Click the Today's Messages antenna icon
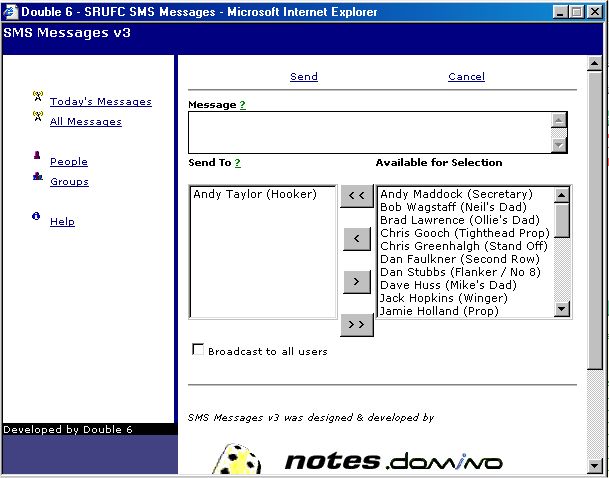This screenshot has height=478, width=609. pyautogui.click(x=38, y=96)
